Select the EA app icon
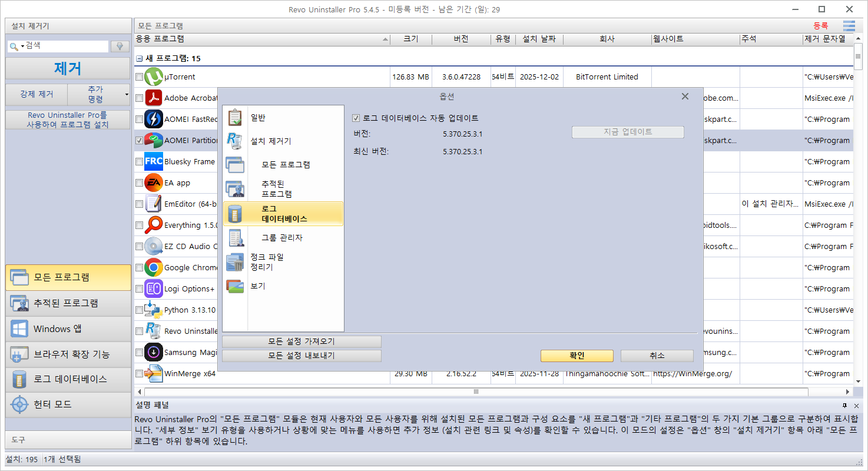868x471 pixels. click(x=154, y=183)
